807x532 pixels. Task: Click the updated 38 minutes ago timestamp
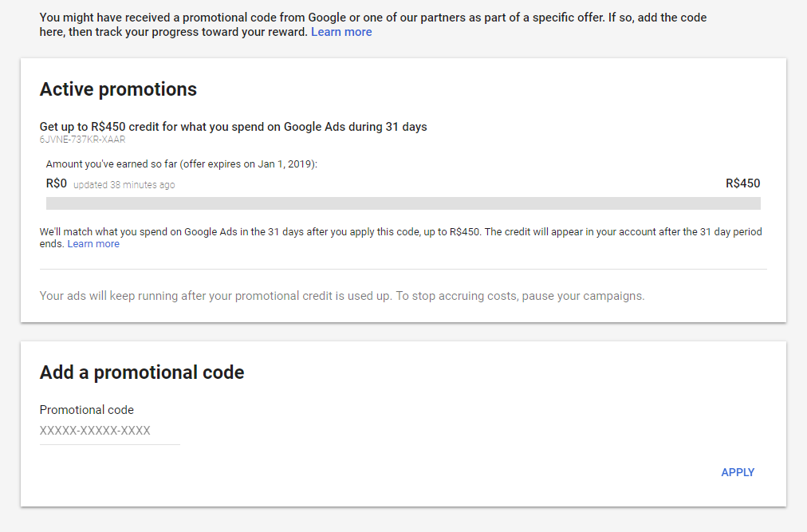[x=124, y=185]
